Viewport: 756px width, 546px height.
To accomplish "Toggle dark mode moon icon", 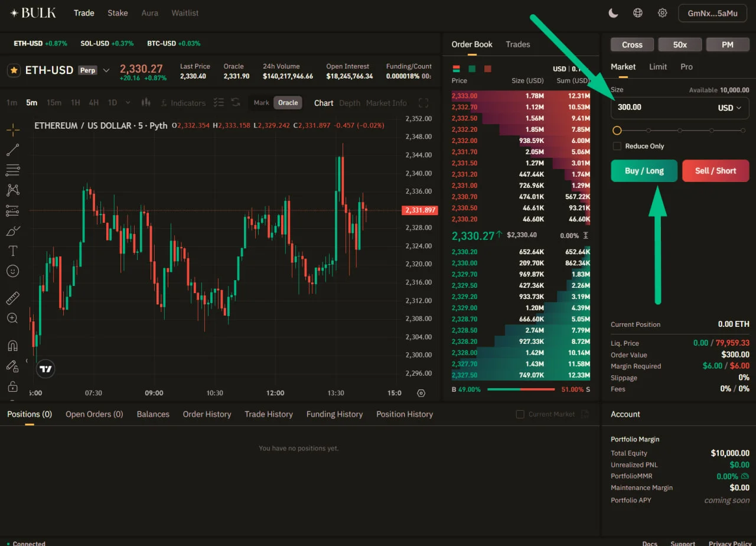I will point(614,13).
